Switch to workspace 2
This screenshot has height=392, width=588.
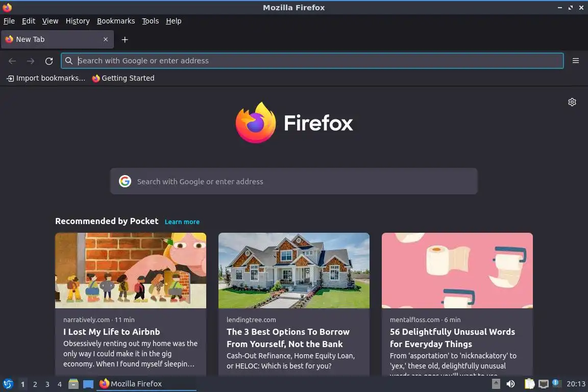(x=35, y=384)
